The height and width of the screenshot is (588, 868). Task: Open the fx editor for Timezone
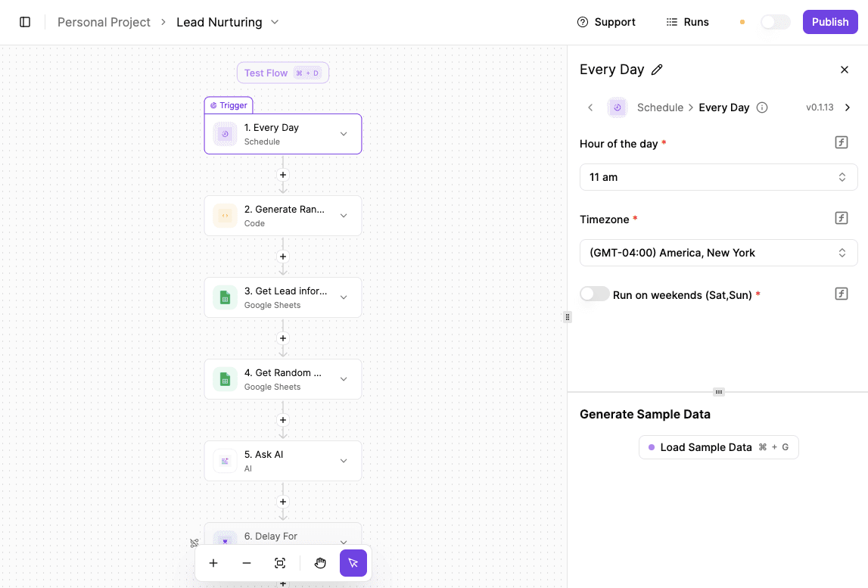841,218
